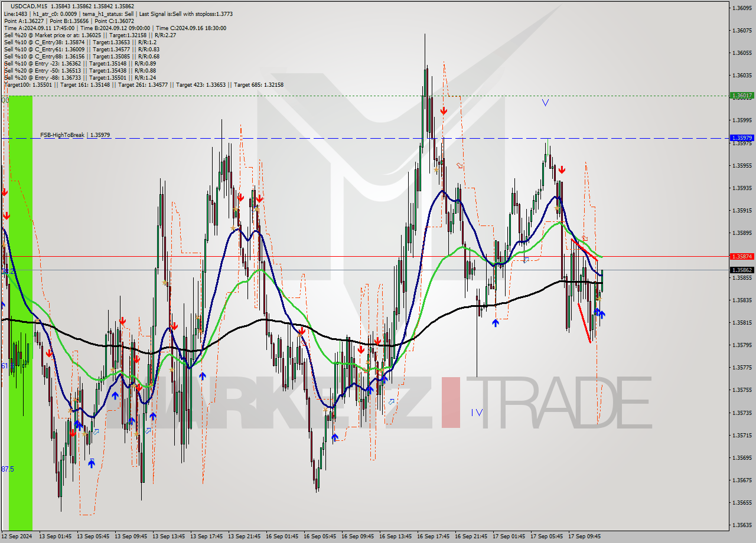Click the 1.36055 price axis label
This screenshot has width=756, height=543.
[x=742, y=53]
